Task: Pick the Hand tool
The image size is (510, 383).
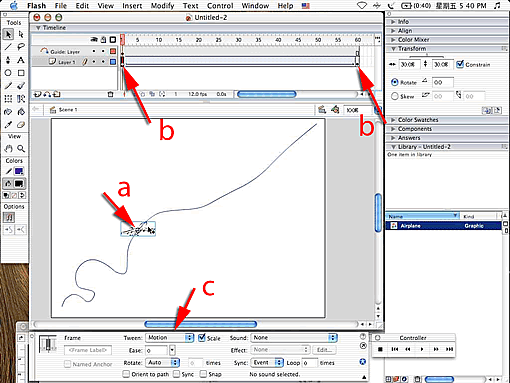Action: click(8, 148)
